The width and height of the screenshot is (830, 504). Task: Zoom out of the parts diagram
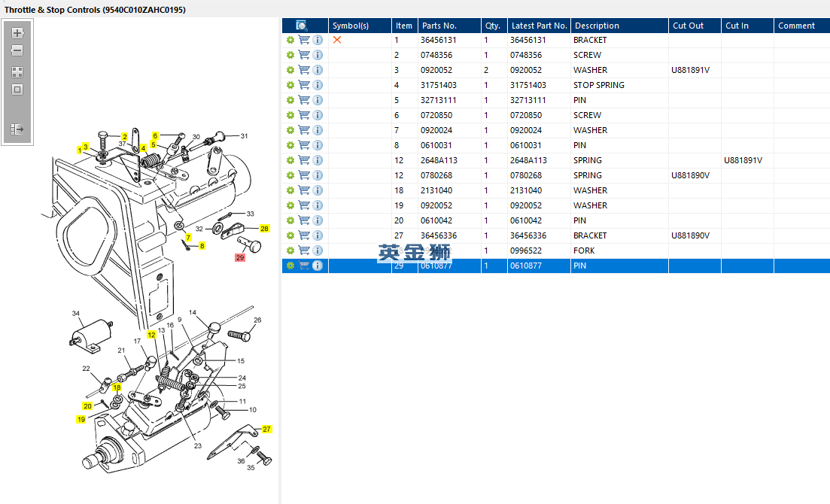[17, 51]
